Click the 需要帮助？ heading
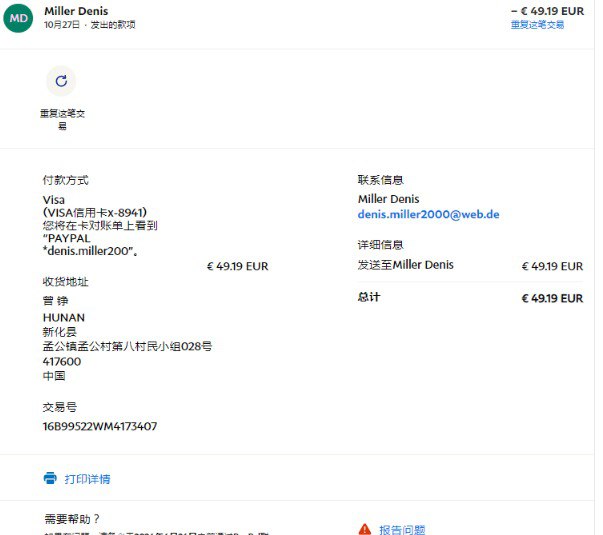Screen dimensions: 603x535 (x=72, y=519)
